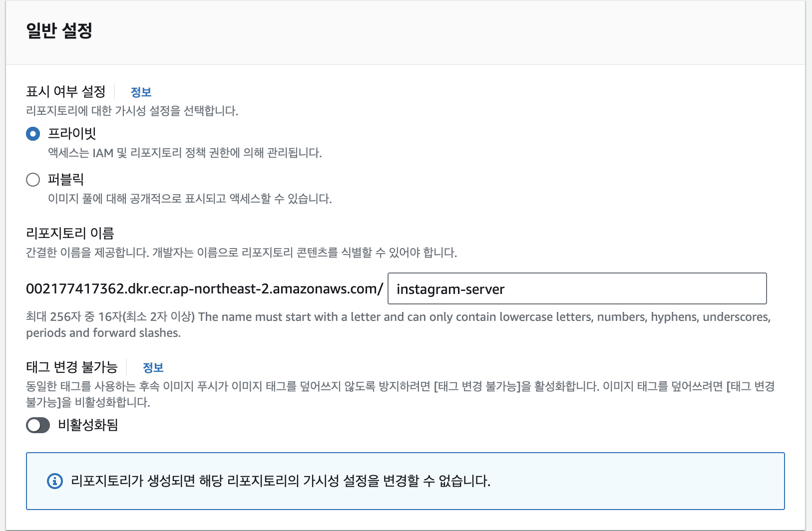Select the 프라이빗 radio button
This screenshot has width=812, height=531.
pos(33,134)
